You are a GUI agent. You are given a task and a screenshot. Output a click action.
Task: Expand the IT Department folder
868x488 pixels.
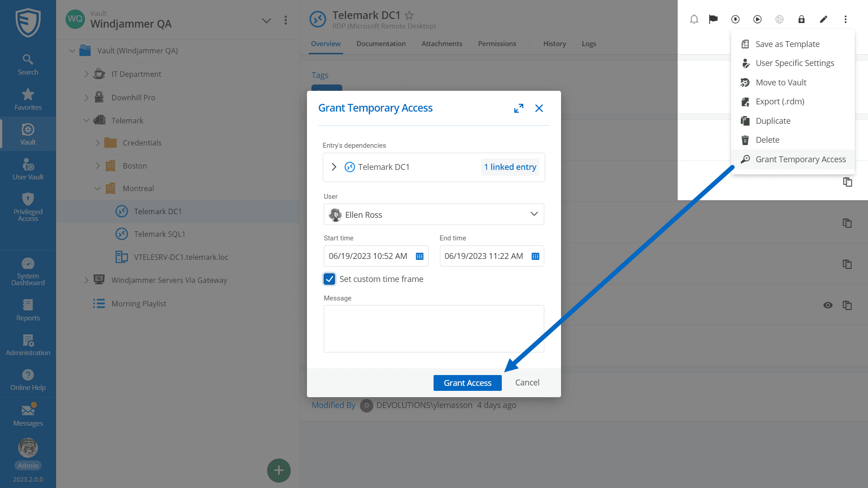pos(86,74)
